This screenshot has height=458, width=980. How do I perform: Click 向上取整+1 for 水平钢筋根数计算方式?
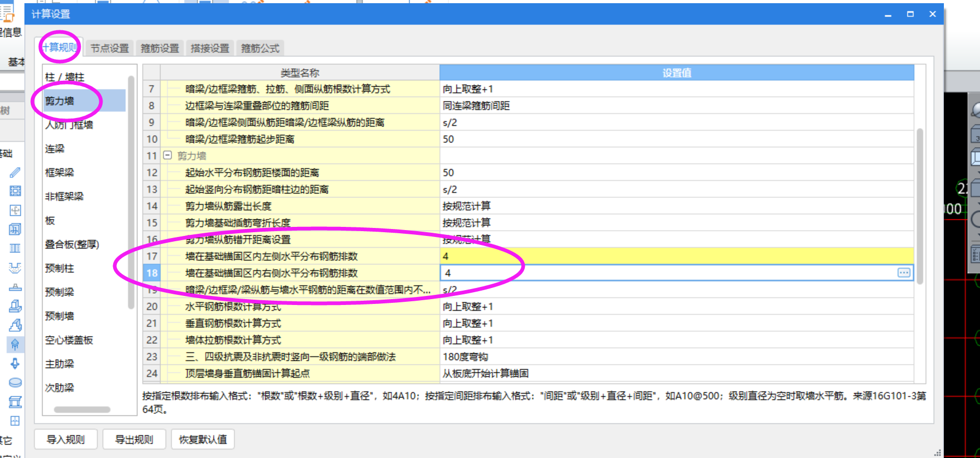click(677, 307)
